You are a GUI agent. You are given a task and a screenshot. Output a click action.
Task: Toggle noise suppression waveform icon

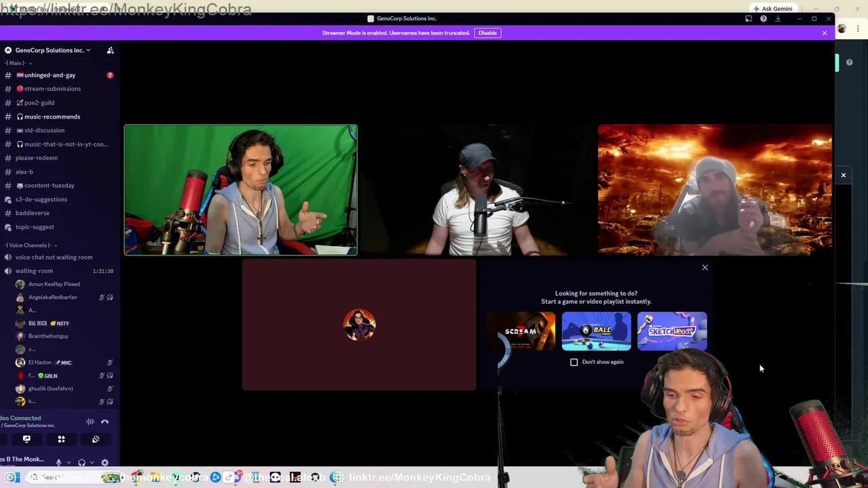[90, 422]
